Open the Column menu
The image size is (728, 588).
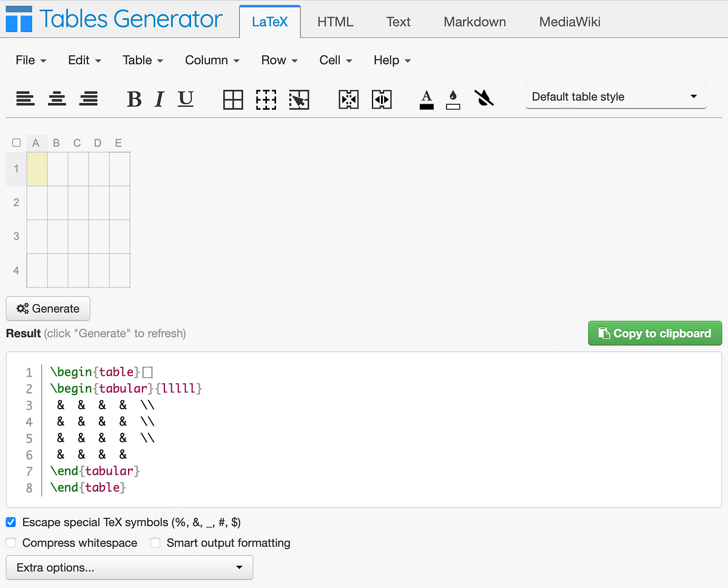coord(212,60)
